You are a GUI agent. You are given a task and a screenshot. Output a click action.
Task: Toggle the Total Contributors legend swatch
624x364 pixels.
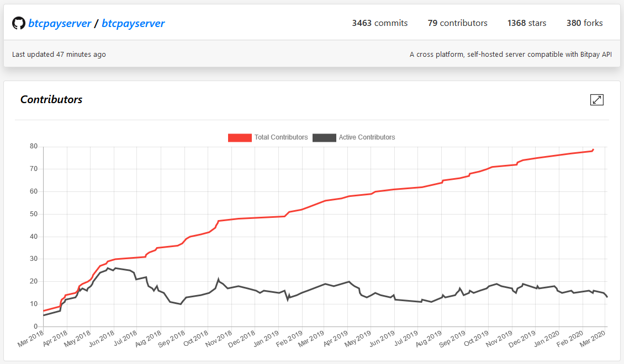(x=240, y=137)
